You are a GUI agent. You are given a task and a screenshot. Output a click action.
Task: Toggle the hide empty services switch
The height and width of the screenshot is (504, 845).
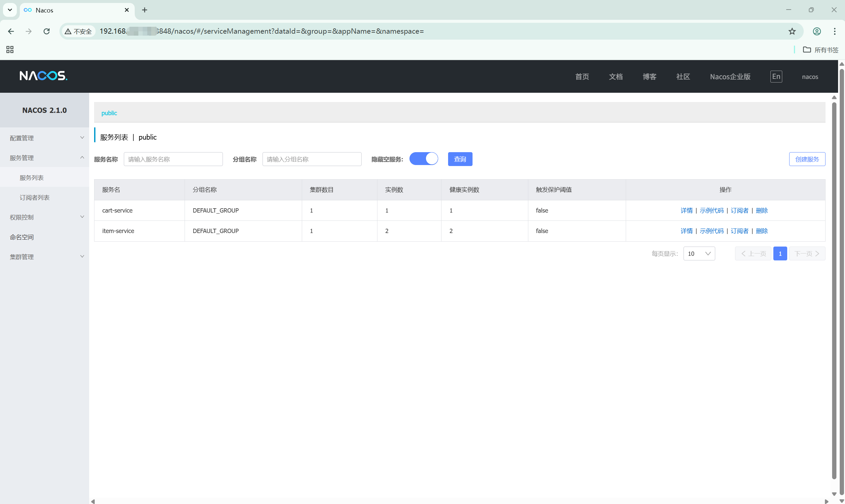[x=423, y=159]
